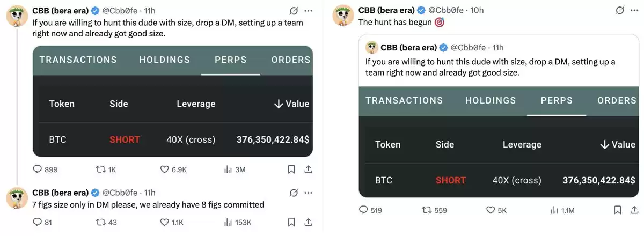
Task: Share the "hunt has begun" tweet
Action: pyautogui.click(x=634, y=210)
